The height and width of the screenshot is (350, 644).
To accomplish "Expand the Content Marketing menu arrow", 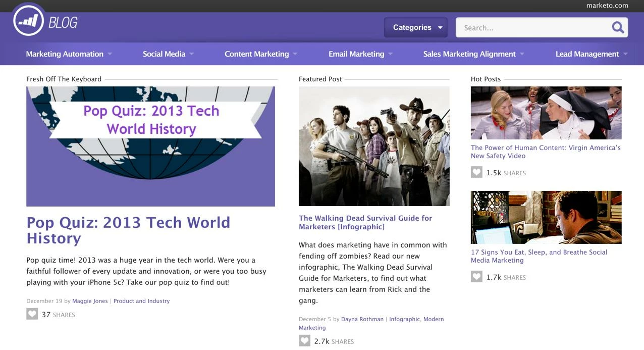I will (295, 54).
